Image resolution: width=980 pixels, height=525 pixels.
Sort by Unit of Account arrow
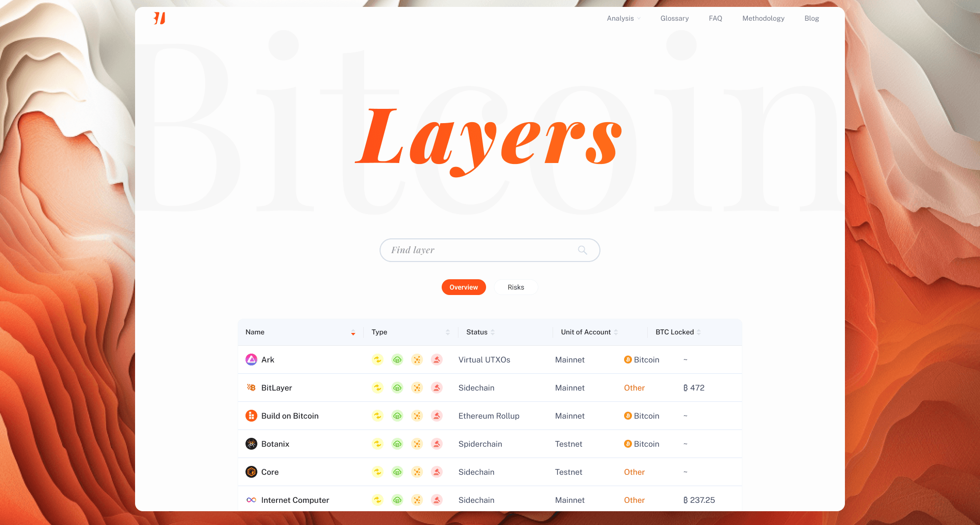(x=616, y=332)
